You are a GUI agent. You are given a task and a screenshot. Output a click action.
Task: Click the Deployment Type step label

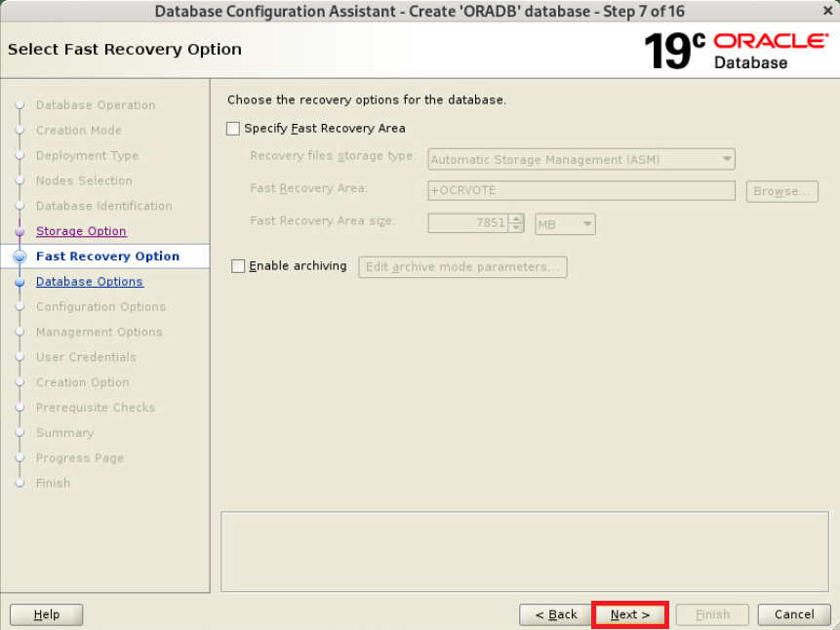point(88,155)
